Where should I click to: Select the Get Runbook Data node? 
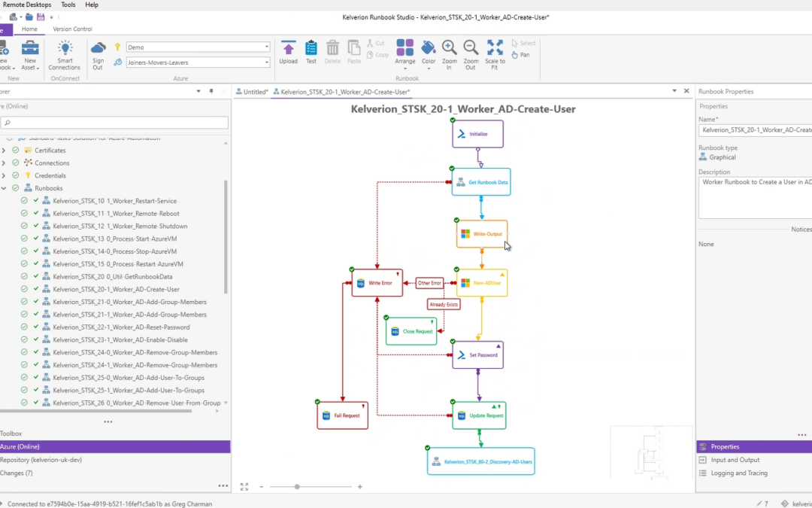(481, 182)
